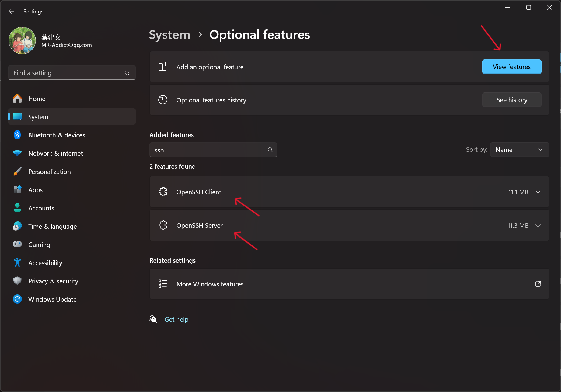Click the back arrow in Settings
Viewport: 561px width, 392px height.
coord(12,11)
